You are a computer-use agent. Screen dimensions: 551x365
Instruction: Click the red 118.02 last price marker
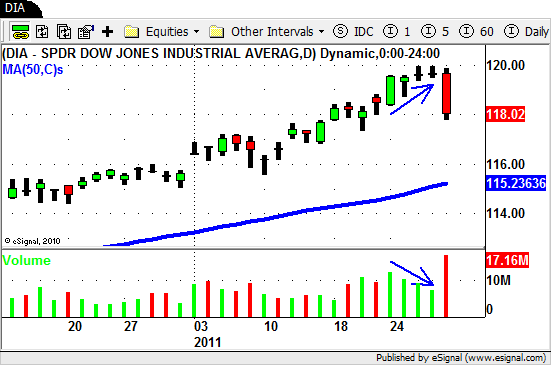click(x=505, y=115)
